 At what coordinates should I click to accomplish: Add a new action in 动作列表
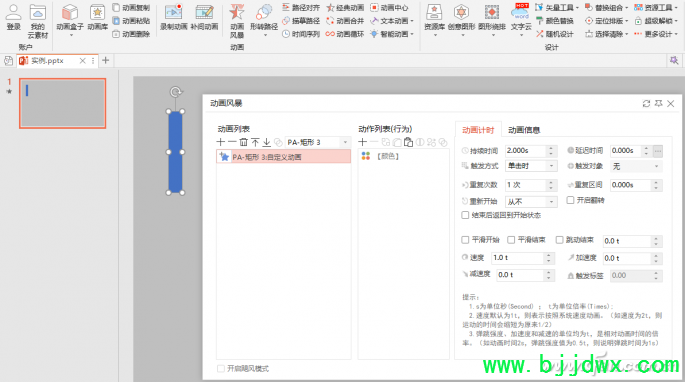[x=363, y=142]
